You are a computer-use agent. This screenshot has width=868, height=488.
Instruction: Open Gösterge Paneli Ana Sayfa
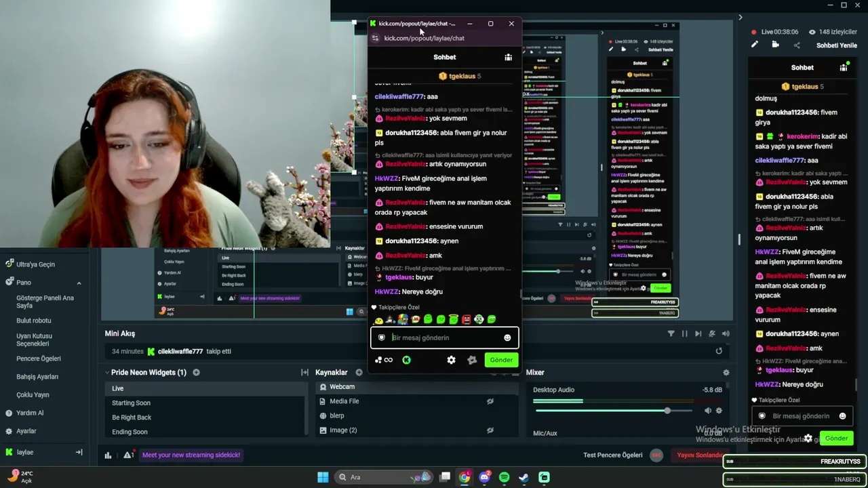pos(45,302)
